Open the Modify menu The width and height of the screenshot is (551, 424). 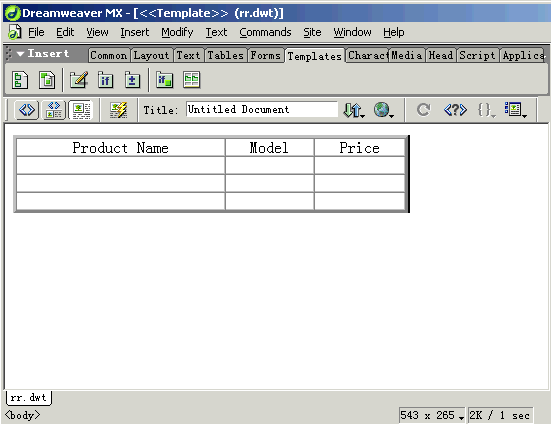177,32
